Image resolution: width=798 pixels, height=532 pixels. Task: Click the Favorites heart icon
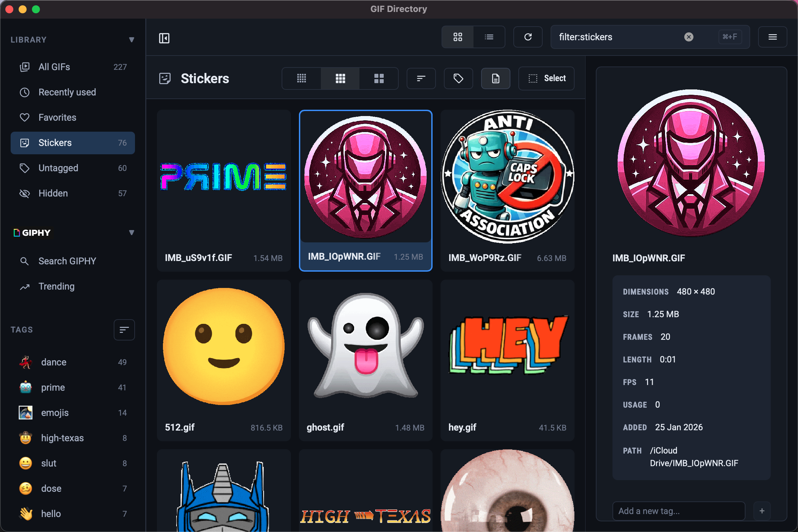point(24,117)
